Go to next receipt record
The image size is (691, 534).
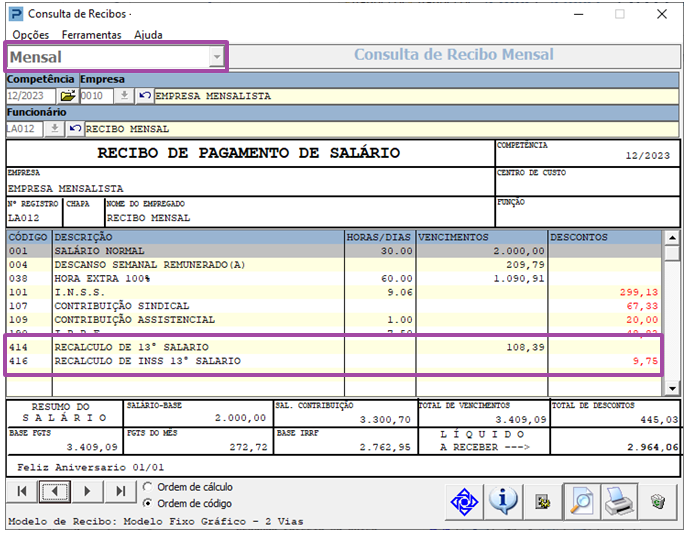click(87, 491)
